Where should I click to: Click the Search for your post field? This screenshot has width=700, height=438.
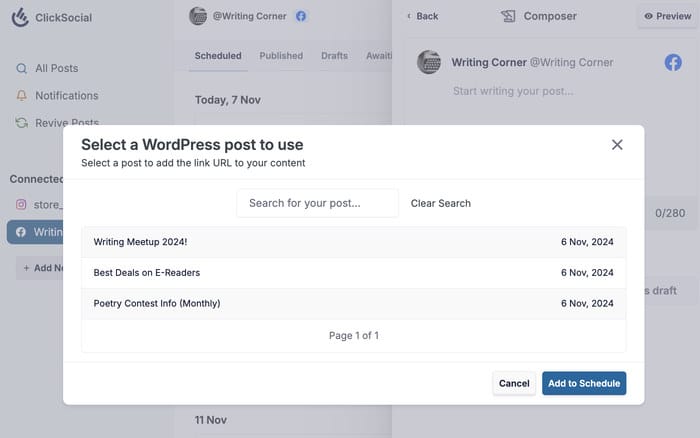[x=317, y=203]
